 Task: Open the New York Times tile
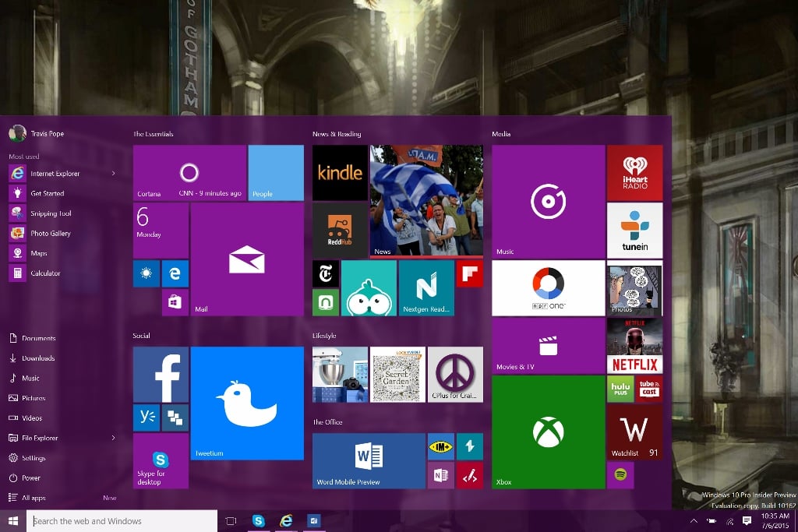326,273
